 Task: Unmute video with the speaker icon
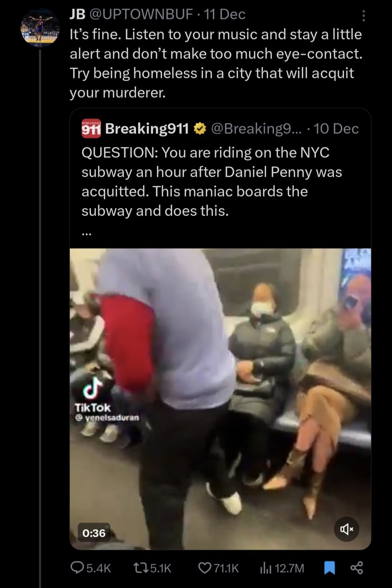click(x=347, y=529)
